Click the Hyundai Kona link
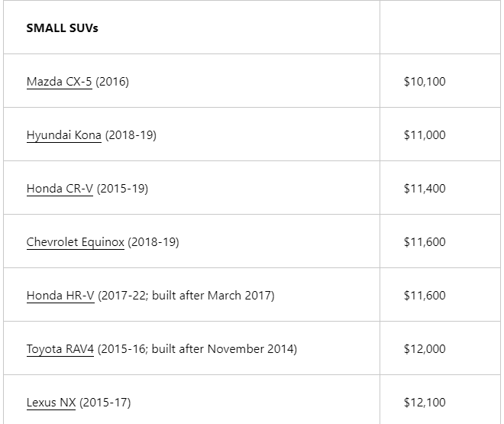The image size is (504, 424). click(x=63, y=135)
